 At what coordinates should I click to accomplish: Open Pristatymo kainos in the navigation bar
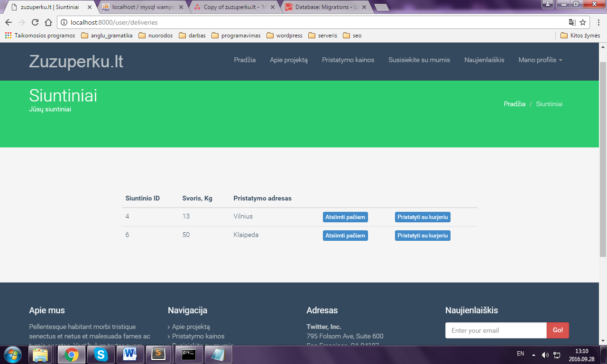pos(348,60)
